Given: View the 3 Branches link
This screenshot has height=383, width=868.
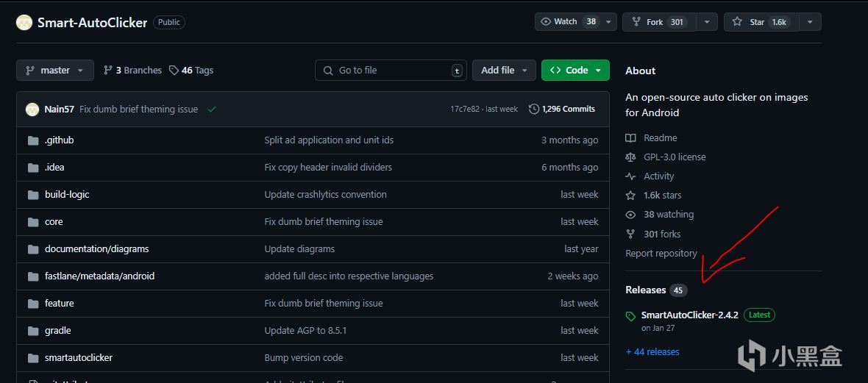Looking at the screenshot, I should [x=133, y=71].
